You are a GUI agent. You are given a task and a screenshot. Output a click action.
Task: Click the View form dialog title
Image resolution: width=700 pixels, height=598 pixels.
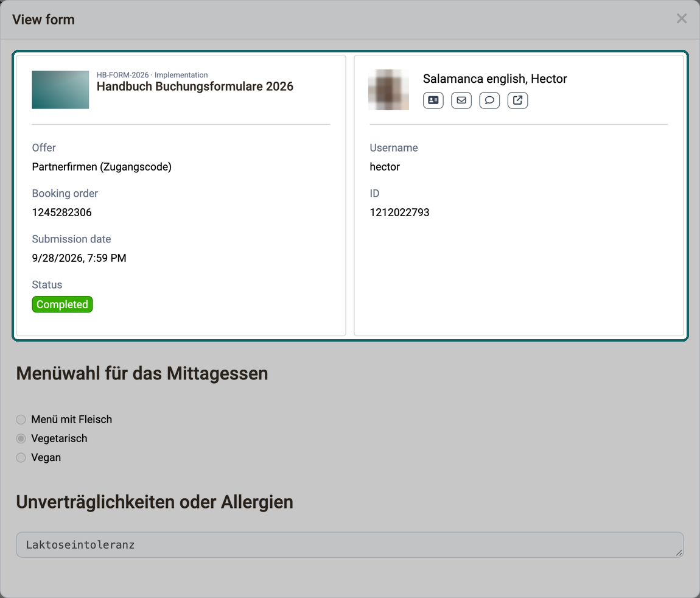point(43,19)
